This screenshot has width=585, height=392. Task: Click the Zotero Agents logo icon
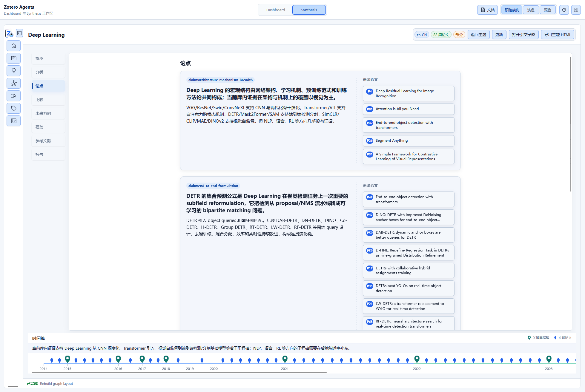[x=9, y=33]
